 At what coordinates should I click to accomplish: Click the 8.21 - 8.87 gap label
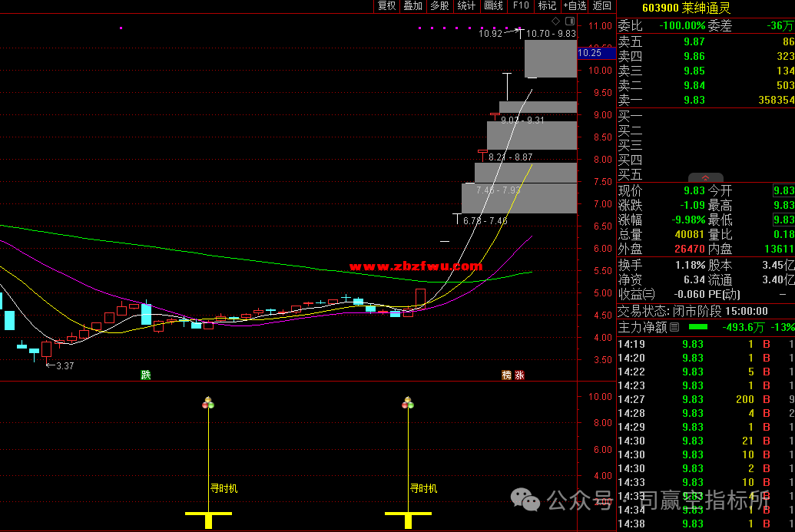(511, 157)
